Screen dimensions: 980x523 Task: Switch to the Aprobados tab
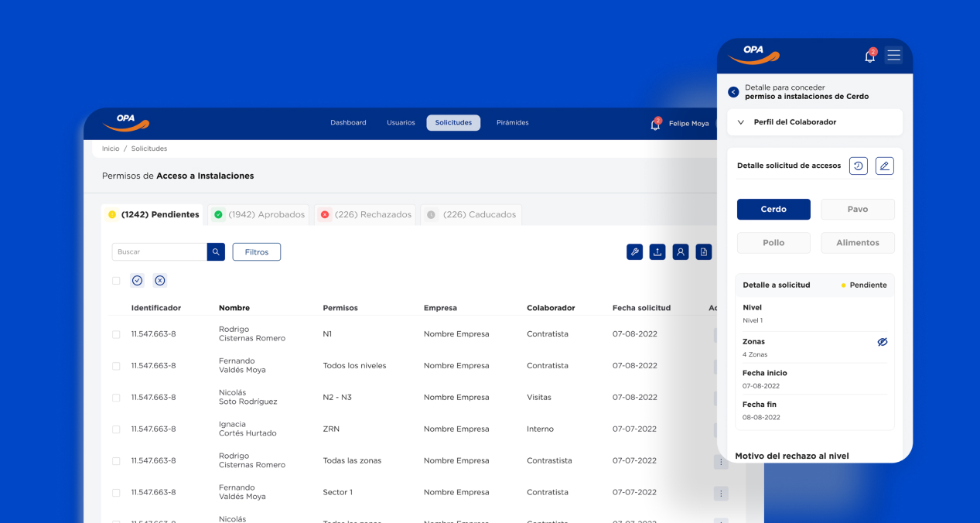[x=259, y=215]
